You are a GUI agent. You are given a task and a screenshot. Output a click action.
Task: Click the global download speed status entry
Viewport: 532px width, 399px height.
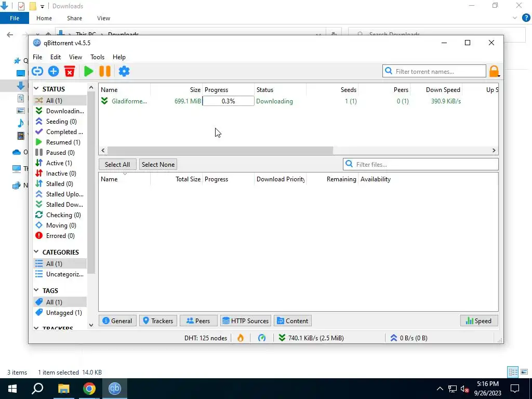(311, 338)
